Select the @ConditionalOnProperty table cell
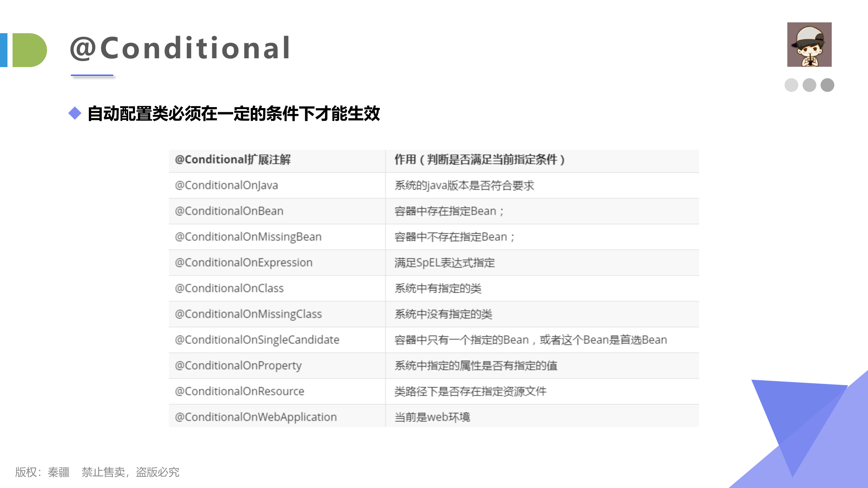The height and width of the screenshot is (488, 868). pos(237,365)
